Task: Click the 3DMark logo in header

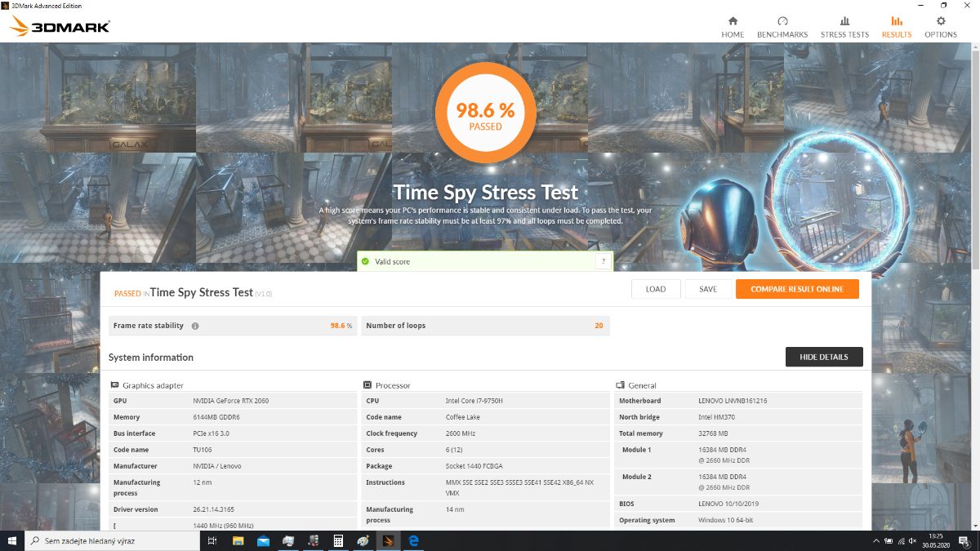Action: (x=60, y=27)
